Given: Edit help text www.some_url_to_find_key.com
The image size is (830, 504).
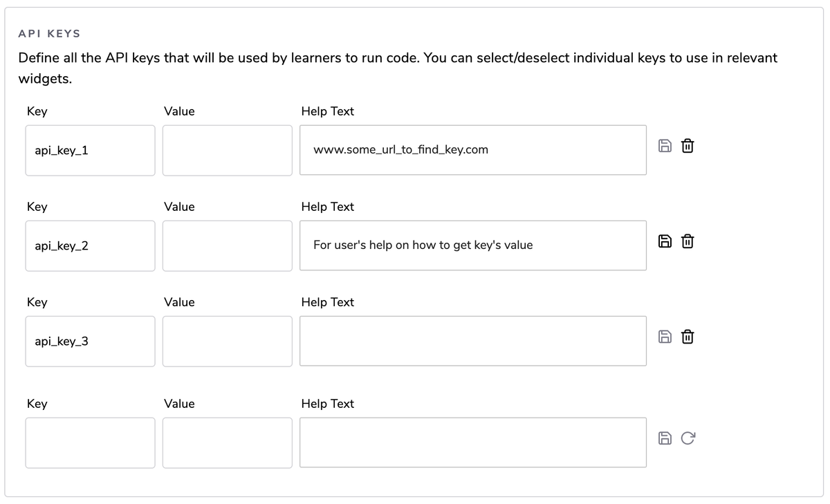Looking at the screenshot, I should coord(473,150).
